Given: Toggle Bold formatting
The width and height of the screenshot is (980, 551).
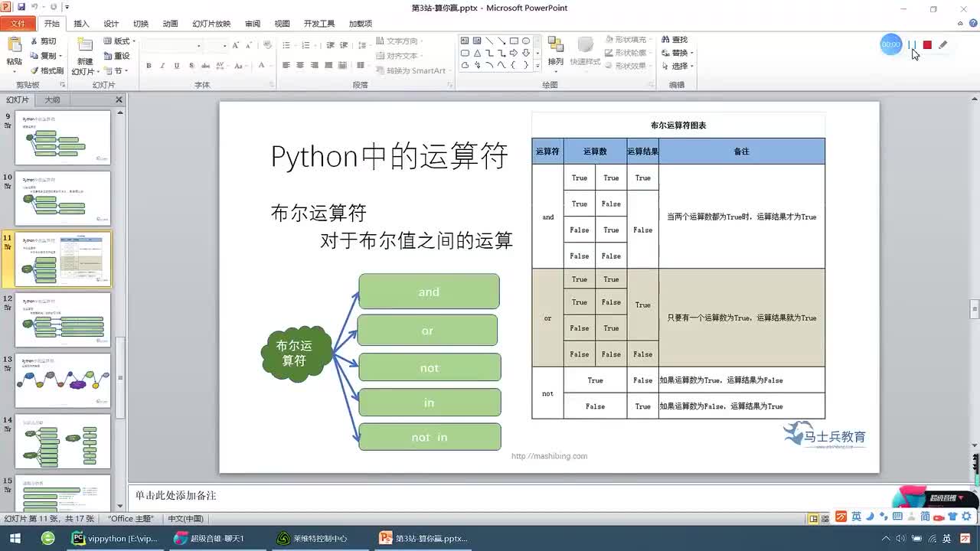Looking at the screenshot, I should (x=149, y=66).
